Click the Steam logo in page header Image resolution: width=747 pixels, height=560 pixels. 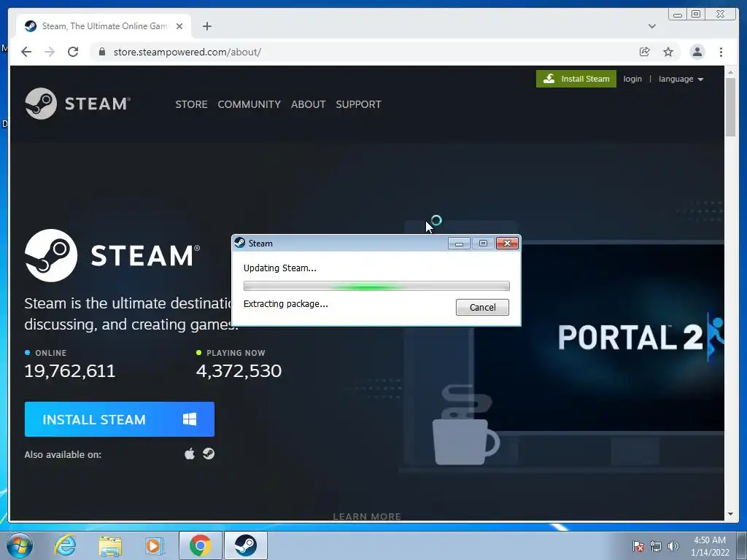click(77, 104)
